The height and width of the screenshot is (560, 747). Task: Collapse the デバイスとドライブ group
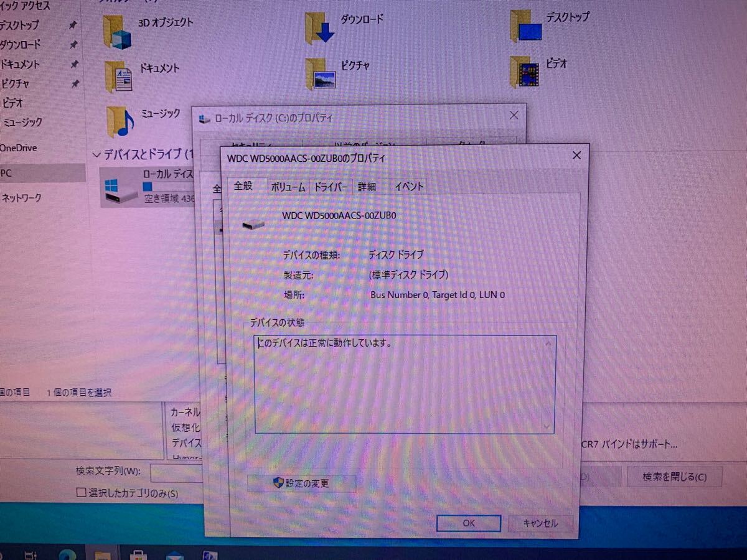pos(96,154)
